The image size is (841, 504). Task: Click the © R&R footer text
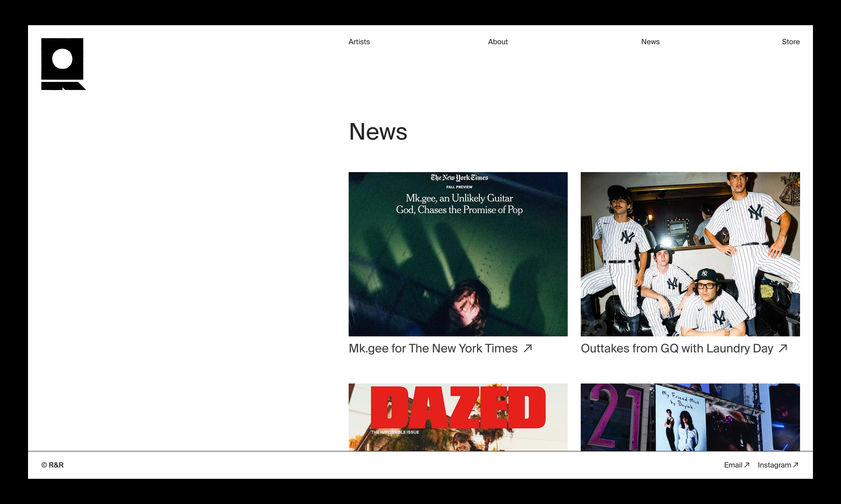click(x=53, y=465)
